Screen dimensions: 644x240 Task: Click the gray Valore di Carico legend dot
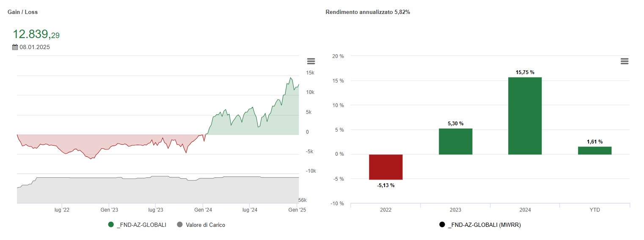point(179,225)
